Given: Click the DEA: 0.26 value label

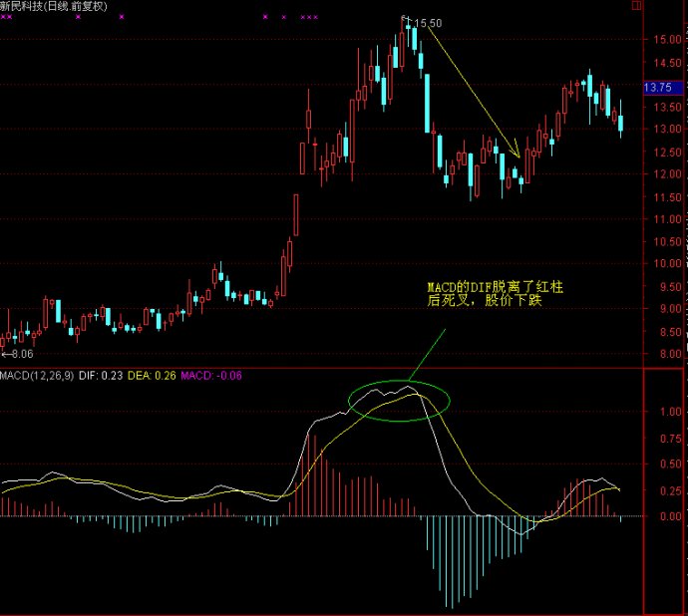Looking at the screenshot, I should (x=151, y=375).
